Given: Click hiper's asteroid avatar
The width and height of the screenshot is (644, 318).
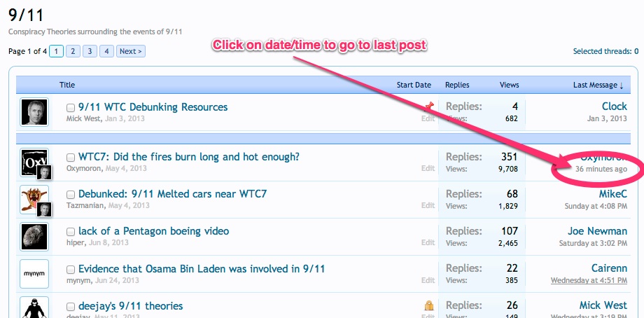Looking at the screenshot, I should (x=34, y=237).
